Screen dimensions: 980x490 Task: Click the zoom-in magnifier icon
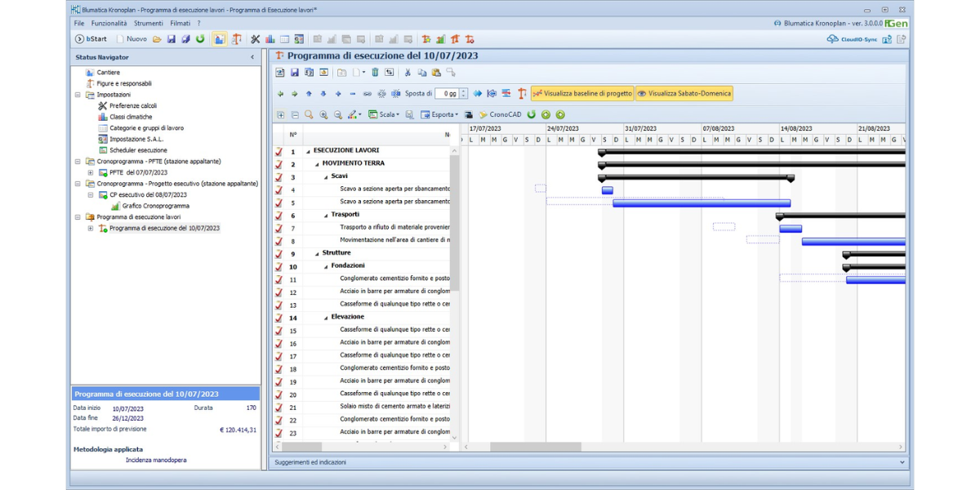coord(323,115)
